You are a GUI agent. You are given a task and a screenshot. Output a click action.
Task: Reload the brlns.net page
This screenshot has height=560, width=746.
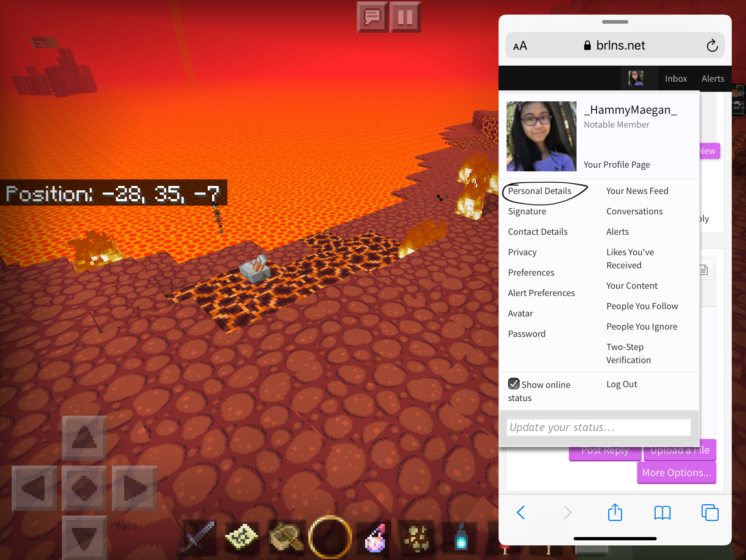(x=712, y=46)
